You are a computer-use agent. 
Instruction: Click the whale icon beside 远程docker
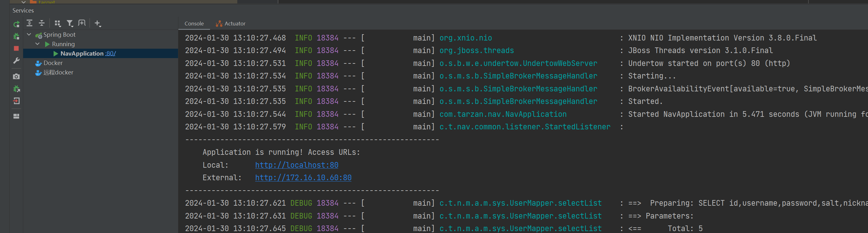(x=39, y=73)
